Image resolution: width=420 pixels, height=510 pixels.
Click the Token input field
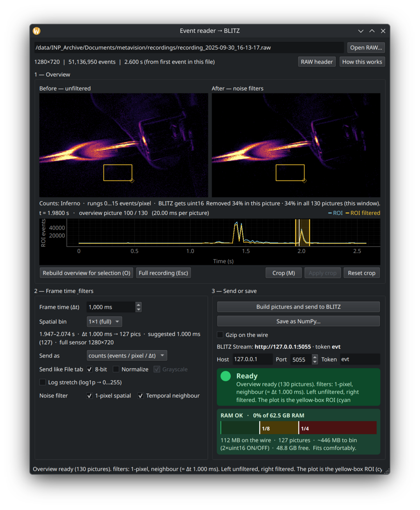coord(360,359)
